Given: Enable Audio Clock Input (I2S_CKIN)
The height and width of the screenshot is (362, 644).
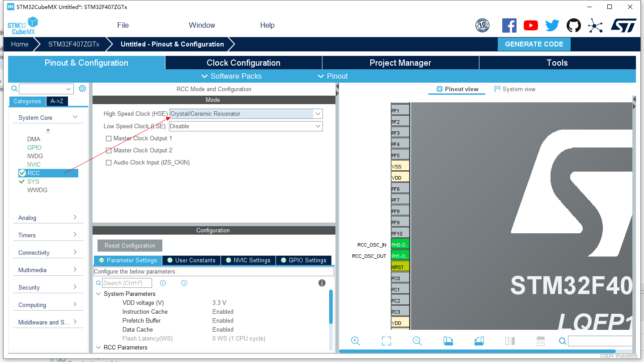Looking at the screenshot, I should click(109, 162).
